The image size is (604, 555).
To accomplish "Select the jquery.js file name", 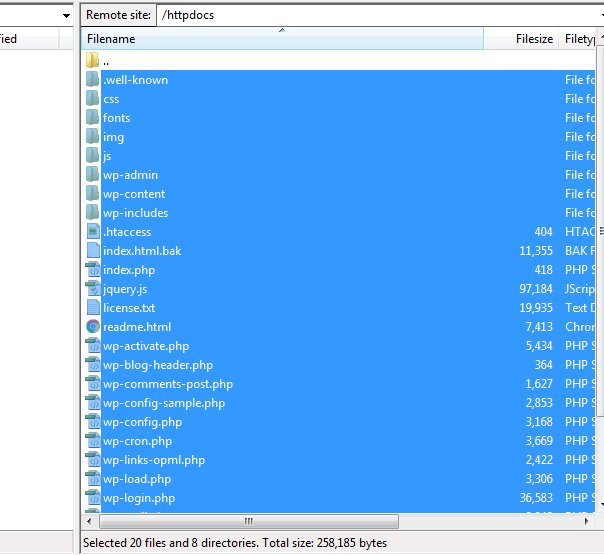I will pos(125,289).
